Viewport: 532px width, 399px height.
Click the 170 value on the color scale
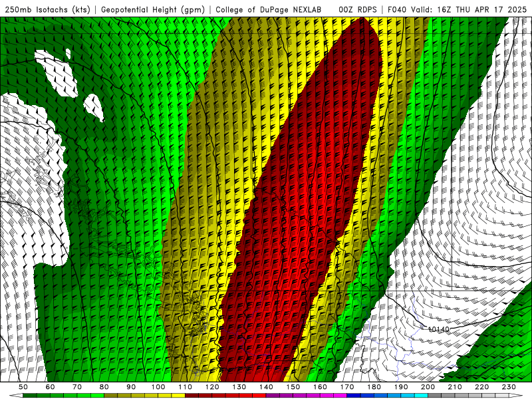click(x=347, y=387)
